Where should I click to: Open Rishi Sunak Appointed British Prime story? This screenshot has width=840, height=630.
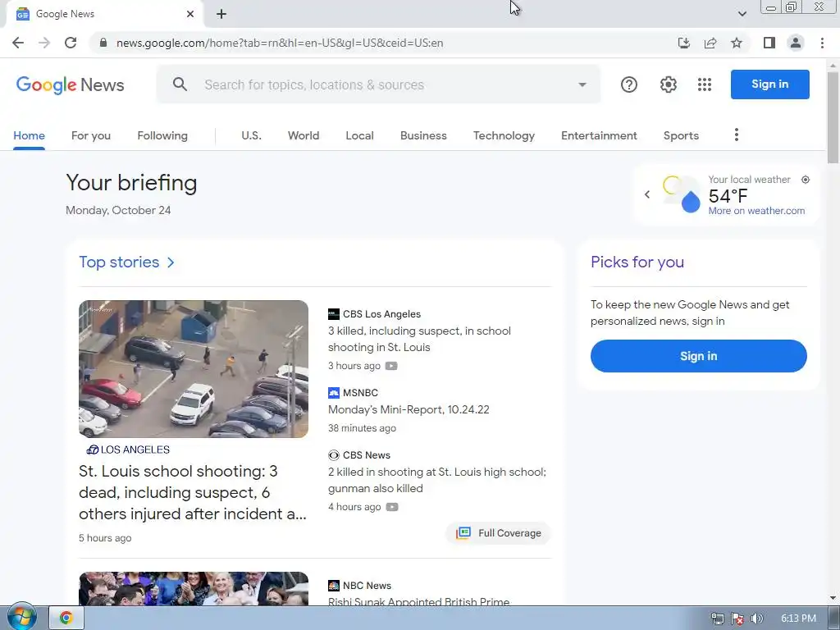click(x=418, y=601)
